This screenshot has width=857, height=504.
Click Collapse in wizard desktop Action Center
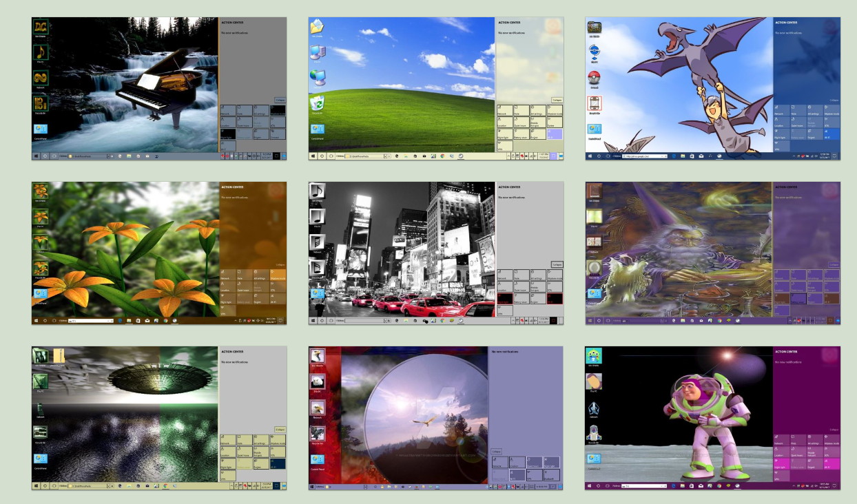pyautogui.click(x=834, y=264)
